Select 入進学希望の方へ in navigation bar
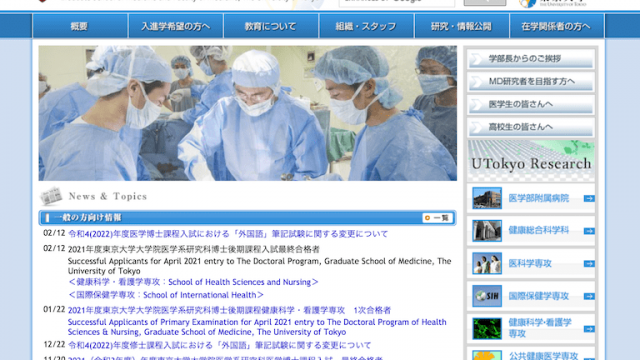Viewport: 640px width, 360px height. (x=176, y=26)
